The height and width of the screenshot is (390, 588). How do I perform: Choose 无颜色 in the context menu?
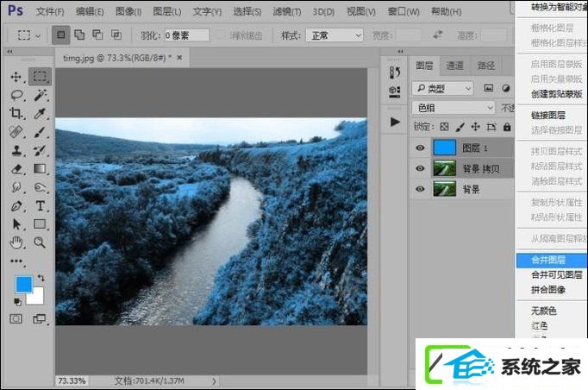543,311
